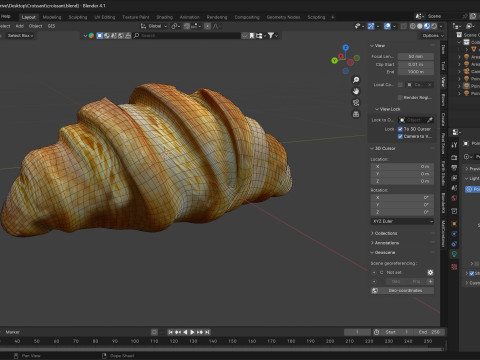Image resolution: width=480 pixels, height=360 pixels.
Task: Collapse the View Lock subsection
Action: click(x=387, y=109)
